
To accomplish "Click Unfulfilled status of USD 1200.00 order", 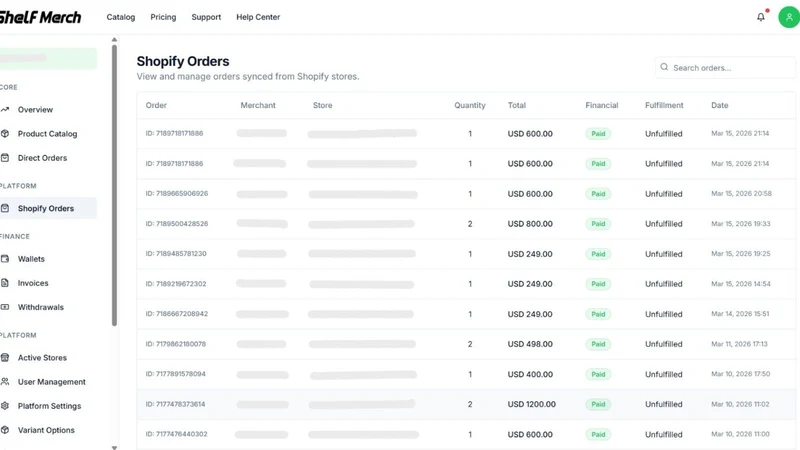I will [664, 404].
